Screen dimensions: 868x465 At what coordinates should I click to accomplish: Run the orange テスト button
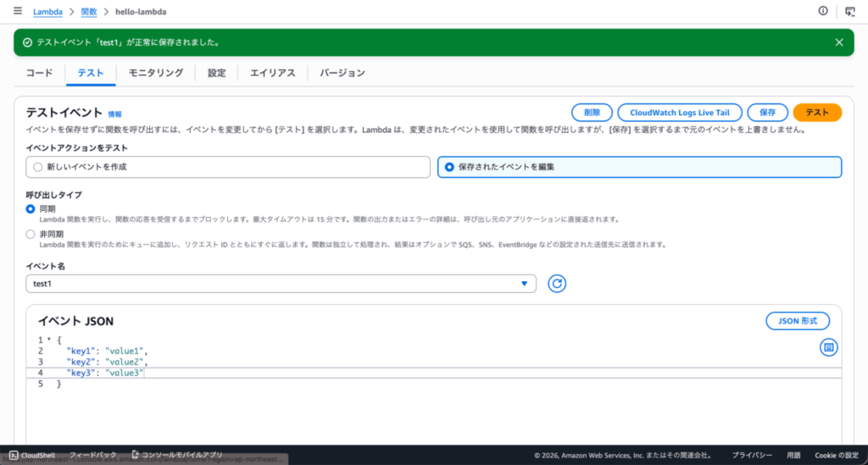click(817, 113)
